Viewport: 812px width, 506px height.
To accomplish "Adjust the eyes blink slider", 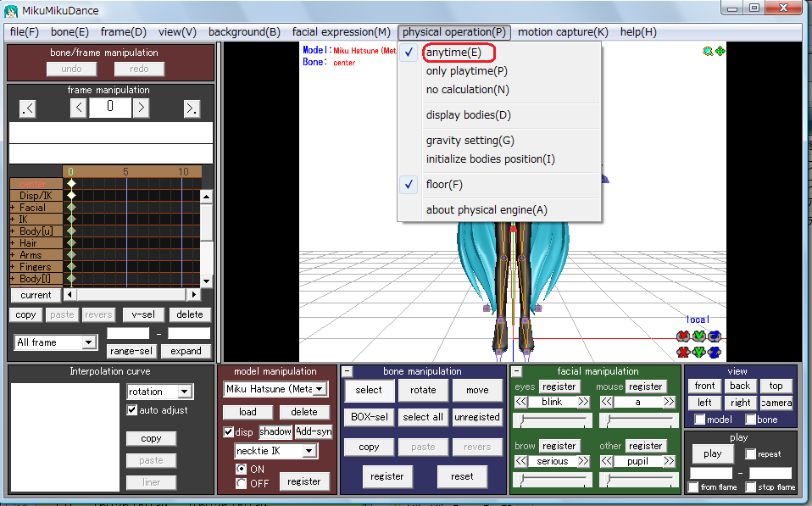I will [552, 420].
